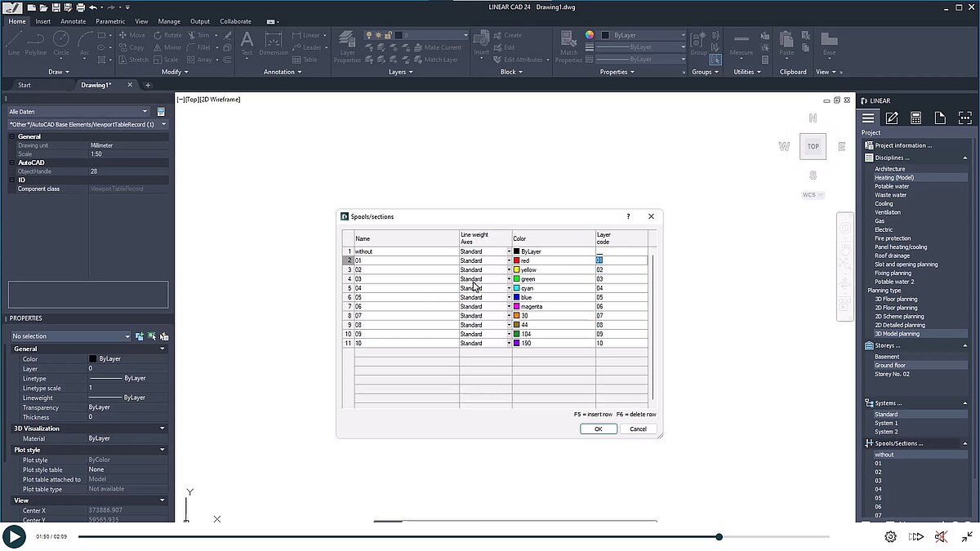Switch to the Annotate ribbon tab

[73, 21]
